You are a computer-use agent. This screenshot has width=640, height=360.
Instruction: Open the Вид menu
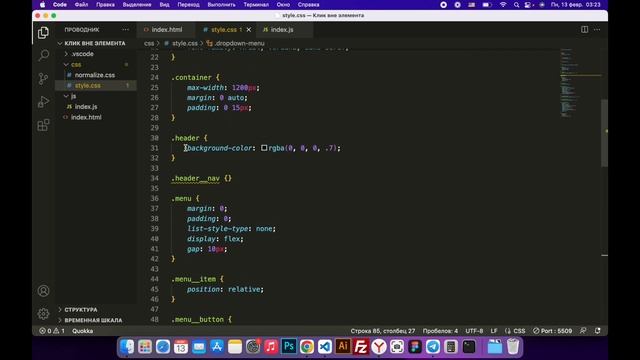pyautogui.click(x=164, y=5)
